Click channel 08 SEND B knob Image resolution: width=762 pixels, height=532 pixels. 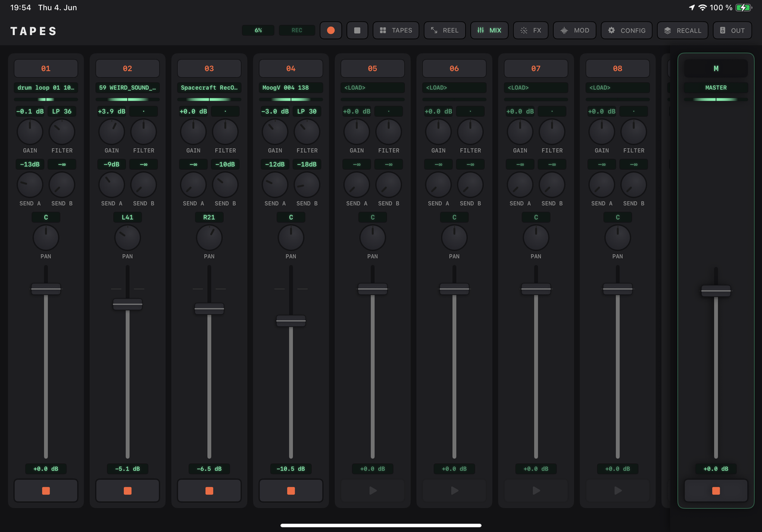tap(633, 184)
